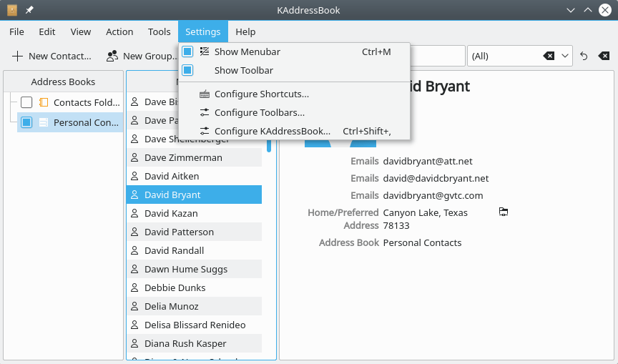Close the open Settings menu
This screenshot has width=618, height=364.
[x=203, y=32]
